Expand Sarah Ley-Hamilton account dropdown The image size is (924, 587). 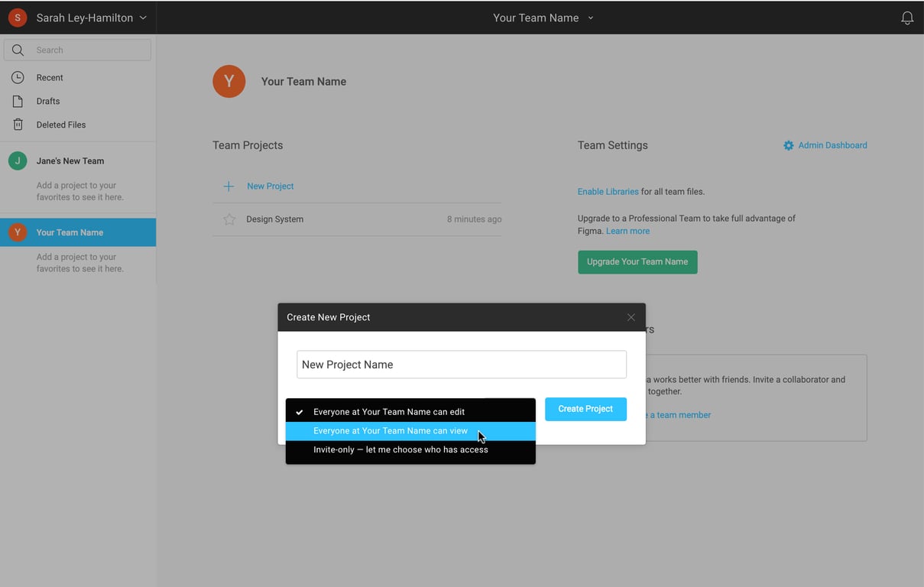pos(143,18)
